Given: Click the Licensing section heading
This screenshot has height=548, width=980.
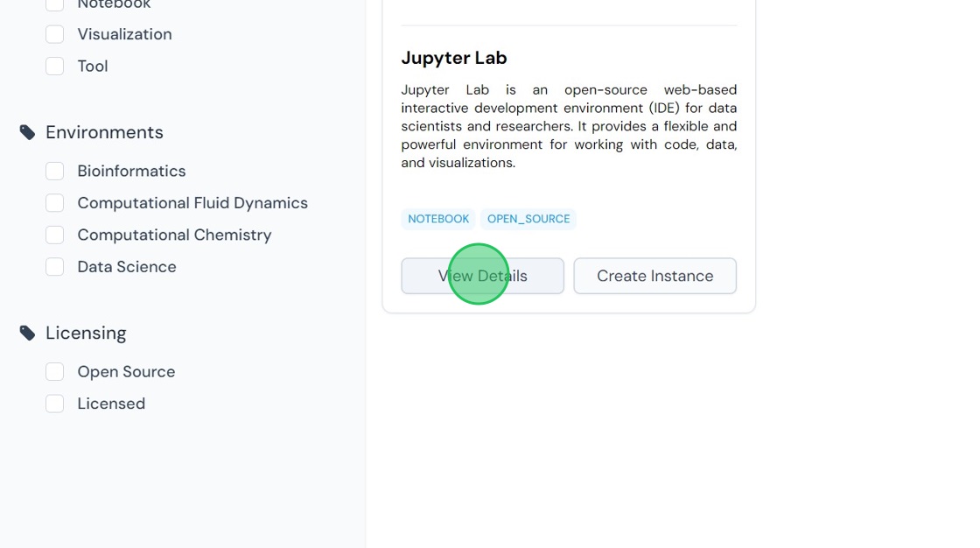Looking at the screenshot, I should [86, 334].
